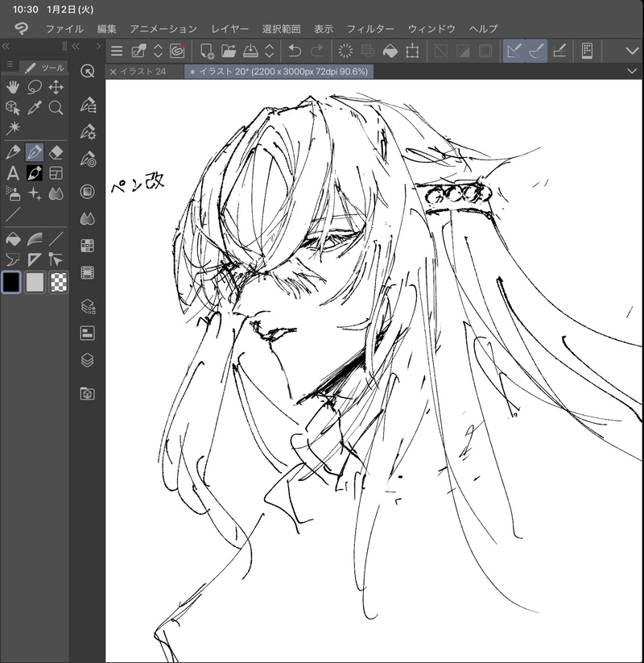Click the Fill bucket in command bar
Image resolution: width=644 pixels, height=663 pixels.
click(390, 51)
